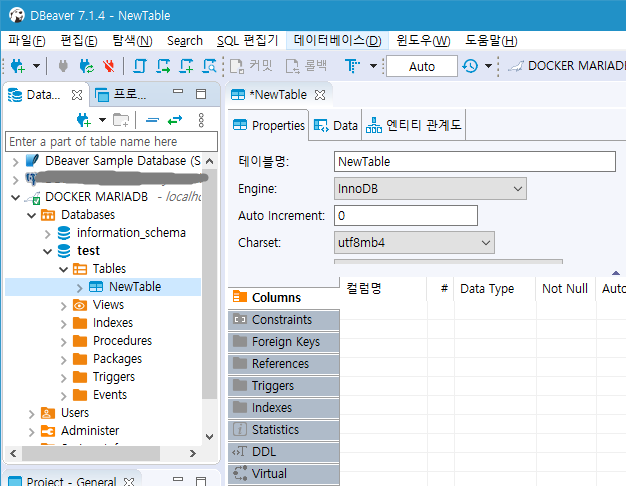
Task: Click the 롤백 rollback button
Action: point(307,66)
